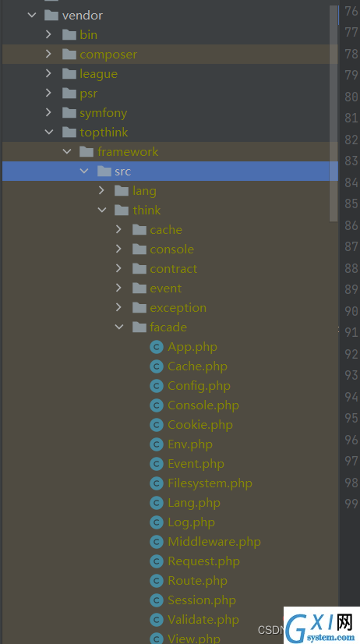
Task: Click the Cache.php class icon
Action: (x=157, y=366)
